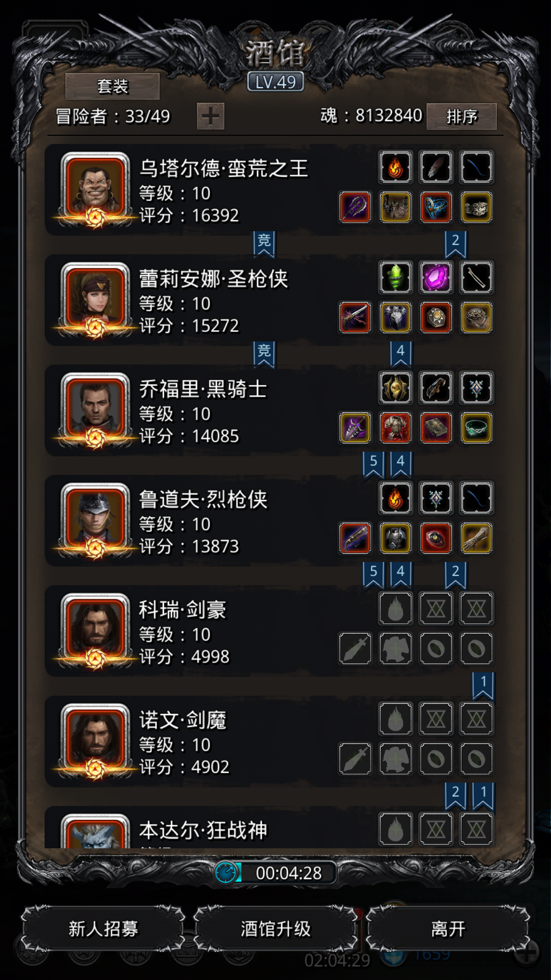551x980 pixels.
Task: Tap the 新人招募 button
Action: click(x=103, y=928)
